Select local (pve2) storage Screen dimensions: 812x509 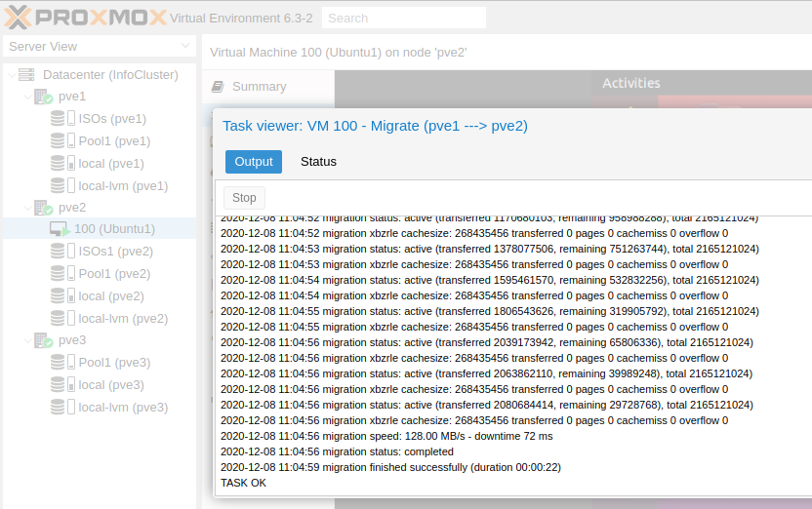(x=111, y=296)
